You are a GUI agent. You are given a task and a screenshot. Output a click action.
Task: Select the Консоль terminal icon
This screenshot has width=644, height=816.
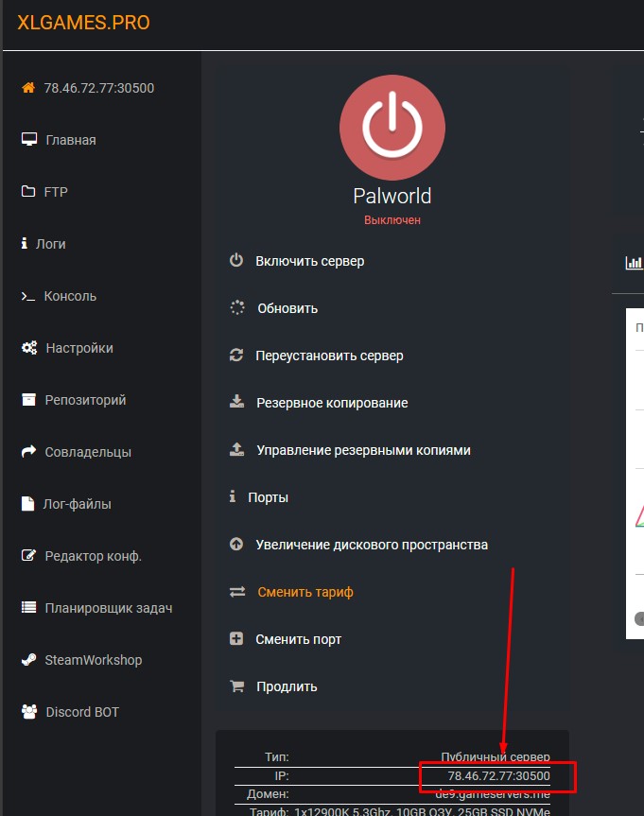pos(28,295)
